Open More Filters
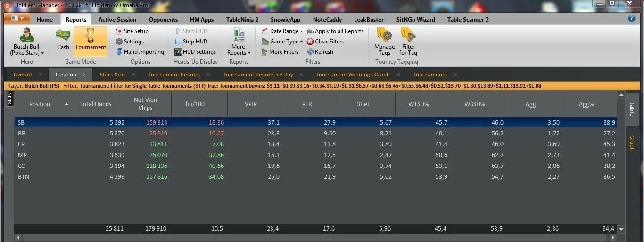 280,52
